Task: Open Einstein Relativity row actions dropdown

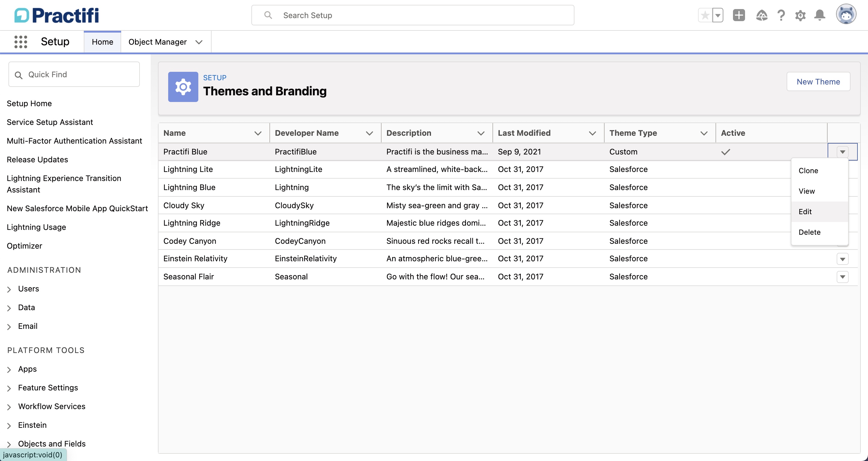Action: [x=842, y=259]
